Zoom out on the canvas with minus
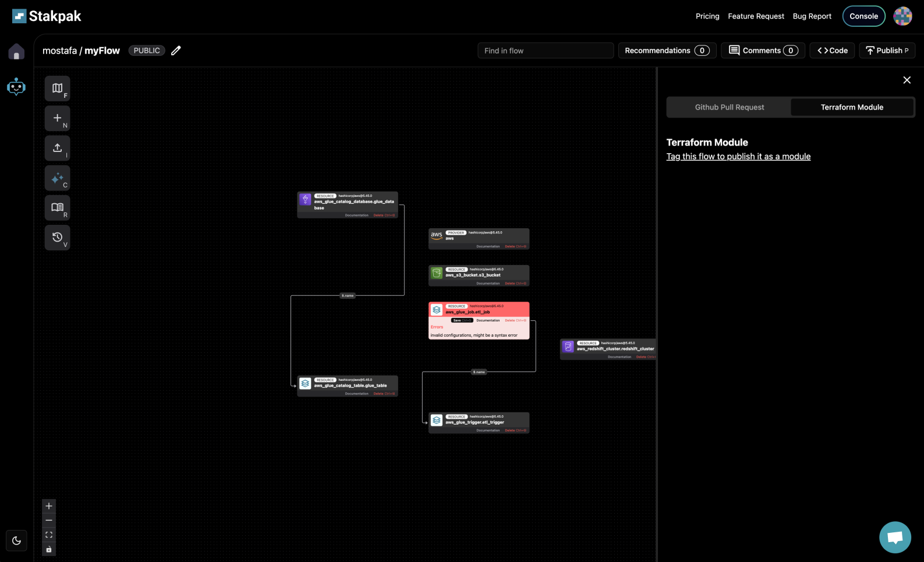The height and width of the screenshot is (562, 924). (49, 520)
